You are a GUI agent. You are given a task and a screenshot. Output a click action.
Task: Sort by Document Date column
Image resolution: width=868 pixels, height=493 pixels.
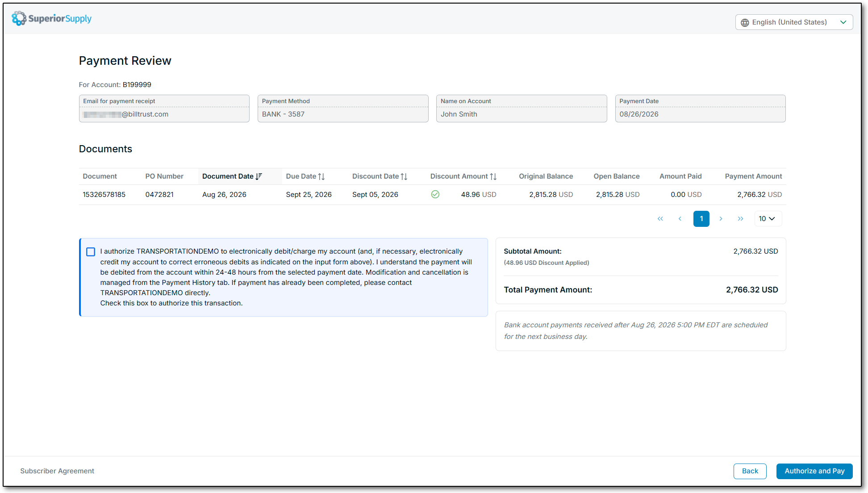pos(232,176)
